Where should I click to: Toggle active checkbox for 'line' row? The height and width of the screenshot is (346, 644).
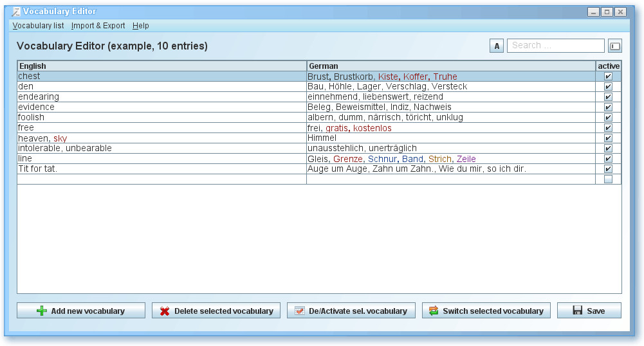(x=608, y=158)
